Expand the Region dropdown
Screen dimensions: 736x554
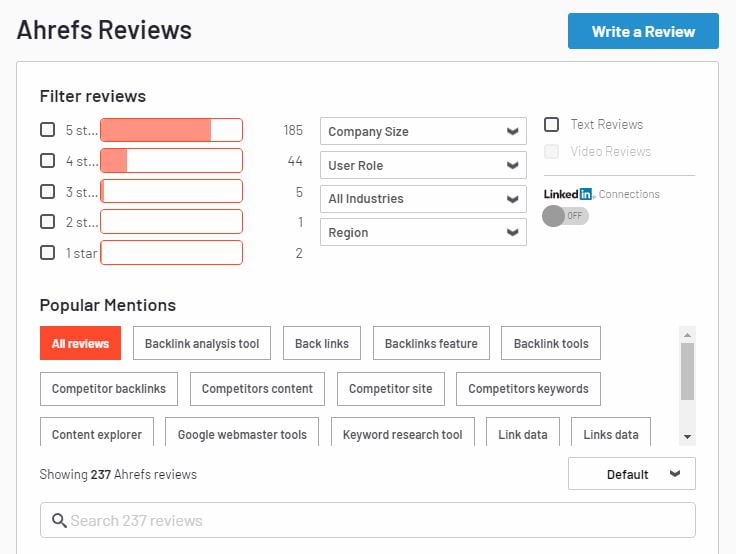pyautogui.click(x=423, y=232)
